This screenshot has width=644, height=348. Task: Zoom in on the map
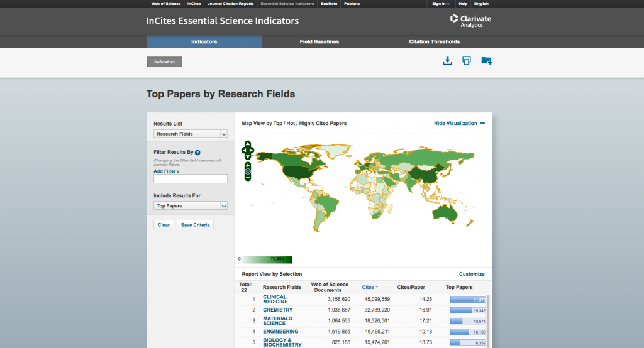tap(248, 165)
